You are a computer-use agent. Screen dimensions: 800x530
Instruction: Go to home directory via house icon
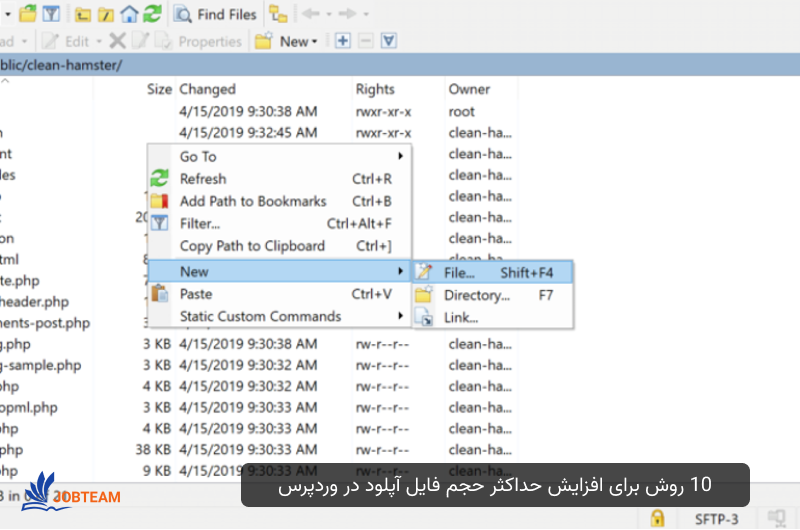point(129,14)
